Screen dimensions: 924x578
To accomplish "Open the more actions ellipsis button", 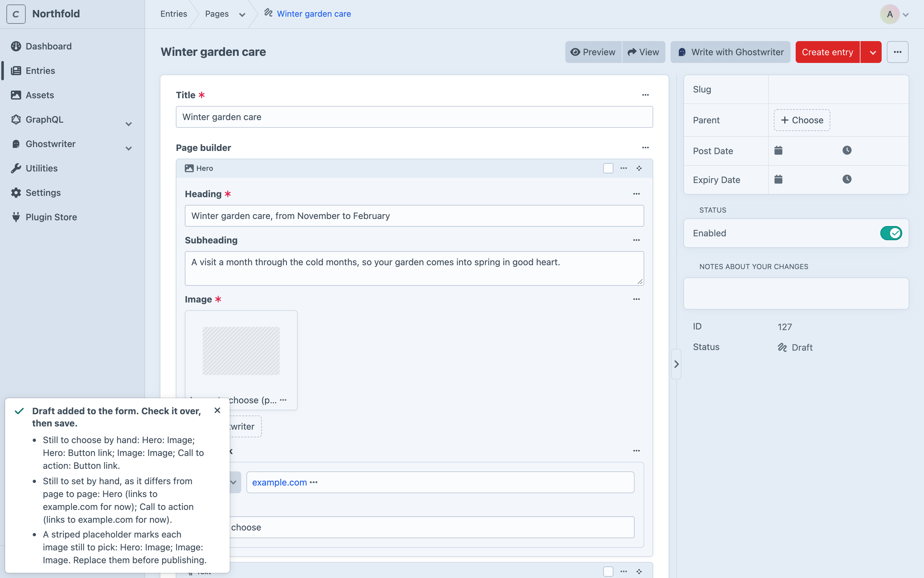I will pyautogui.click(x=897, y=52).
